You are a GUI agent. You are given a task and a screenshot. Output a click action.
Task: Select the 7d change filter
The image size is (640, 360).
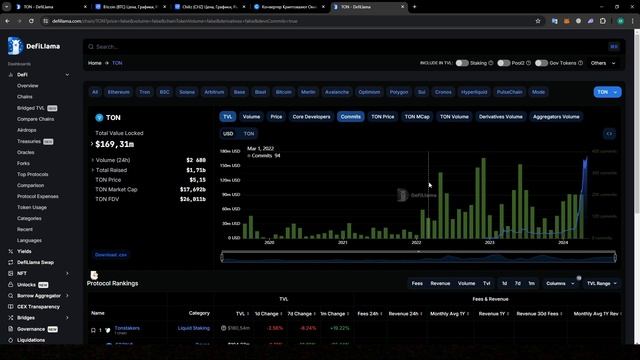point(518,283)
